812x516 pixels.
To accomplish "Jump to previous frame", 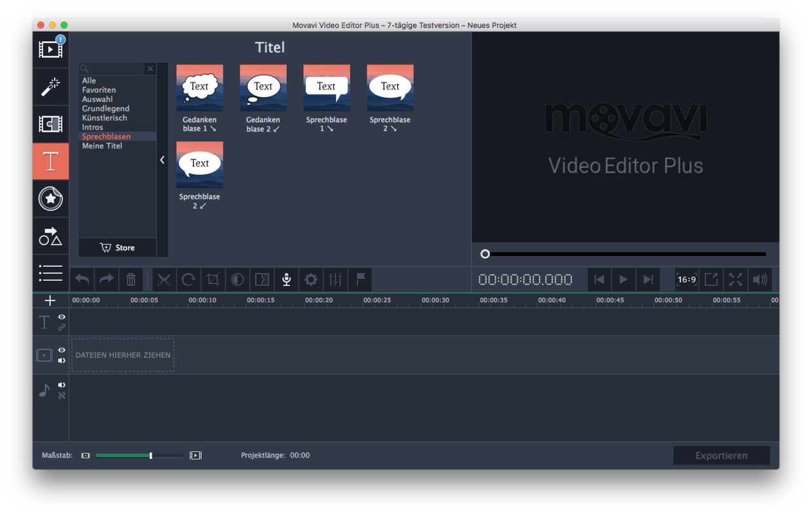I will coord(599,280).
